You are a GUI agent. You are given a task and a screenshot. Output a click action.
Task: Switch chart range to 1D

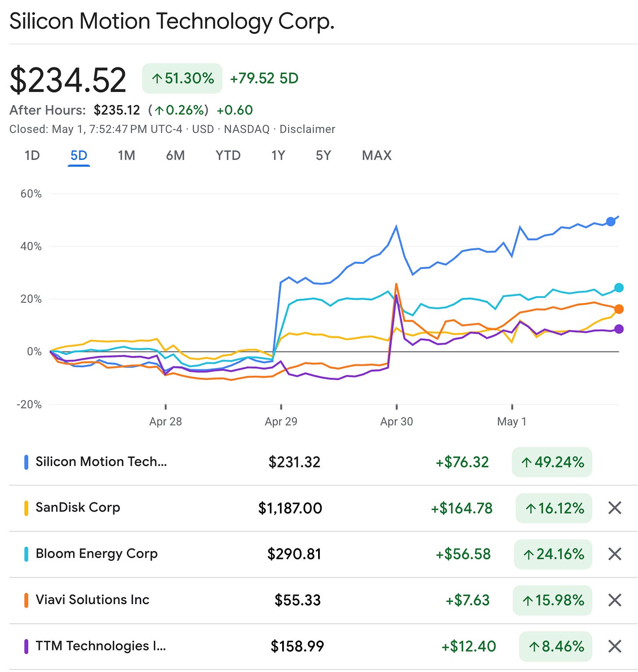[x=32, y=156]
